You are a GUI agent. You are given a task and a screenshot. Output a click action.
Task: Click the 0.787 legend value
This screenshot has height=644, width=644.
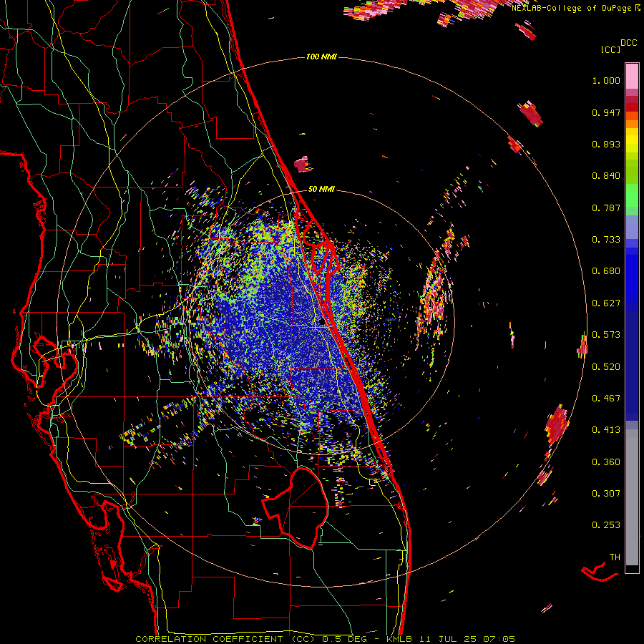[606, 208]
